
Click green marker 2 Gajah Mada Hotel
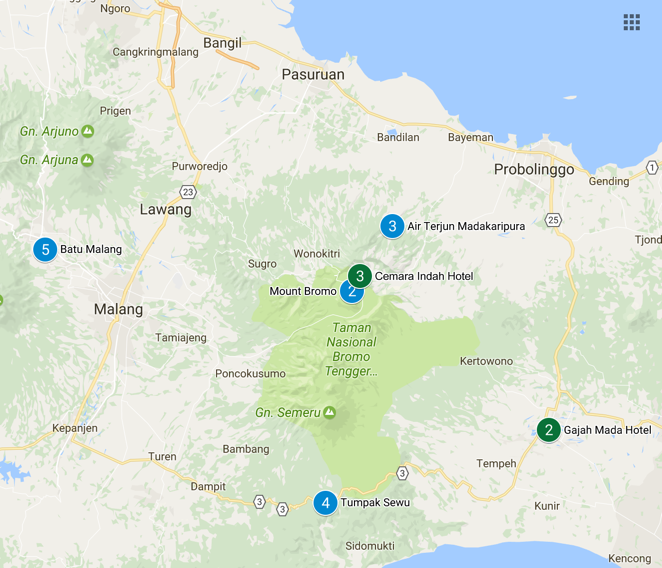(548, 430)
